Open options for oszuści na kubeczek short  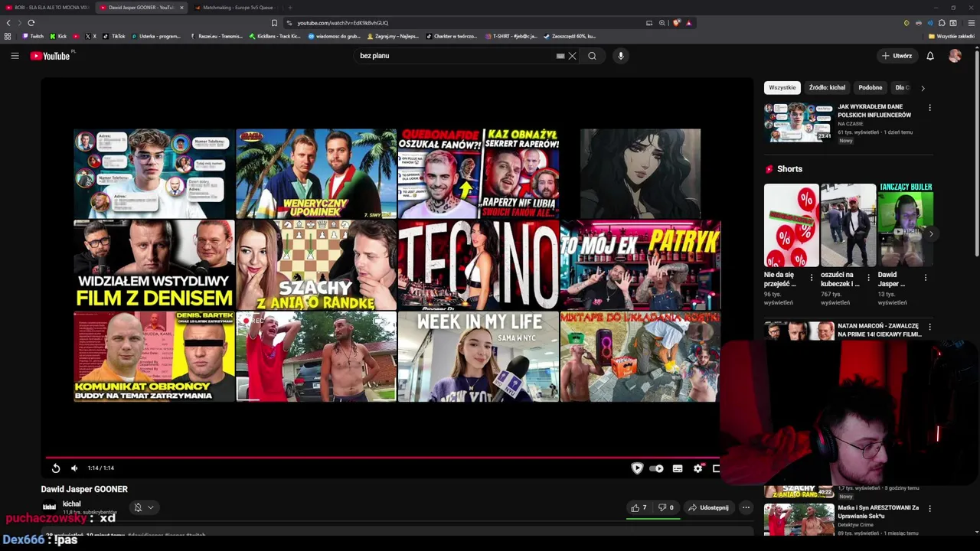pos(868,277)
